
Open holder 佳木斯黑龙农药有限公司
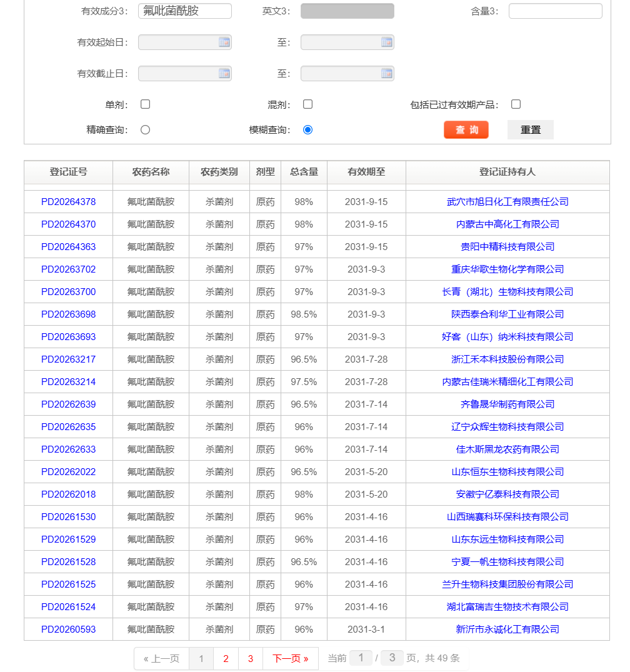(x=507, y=449)
